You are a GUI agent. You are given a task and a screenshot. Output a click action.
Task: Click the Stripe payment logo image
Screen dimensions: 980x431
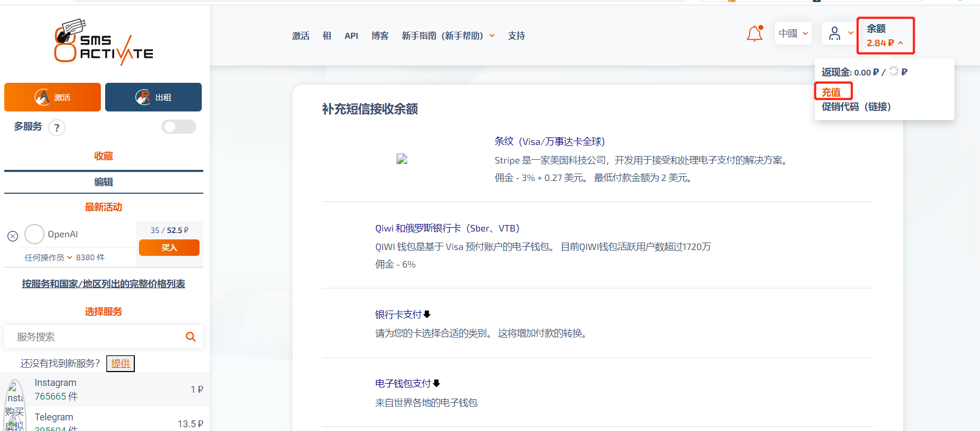(402, 159)
